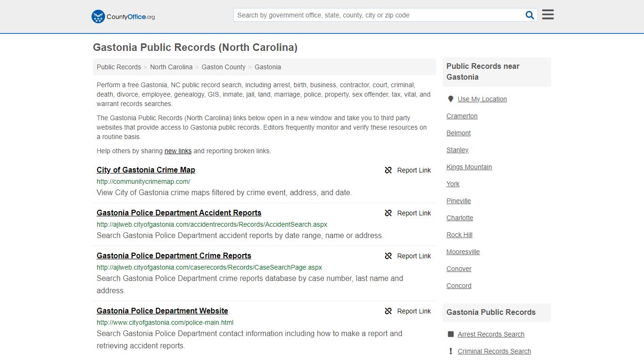Screen dimensions: 644x362
Task: Follow the 'new links' link
Action: click(178, 151)
